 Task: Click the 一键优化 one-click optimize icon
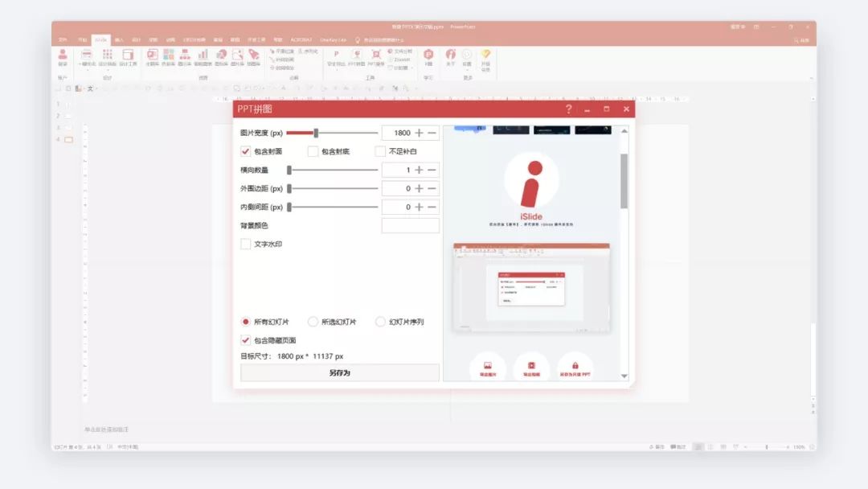pos(86,57)
